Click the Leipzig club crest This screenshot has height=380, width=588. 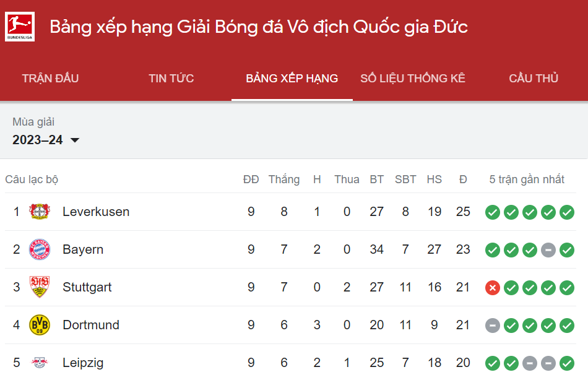pyautogui.click(x=40, y=363)
